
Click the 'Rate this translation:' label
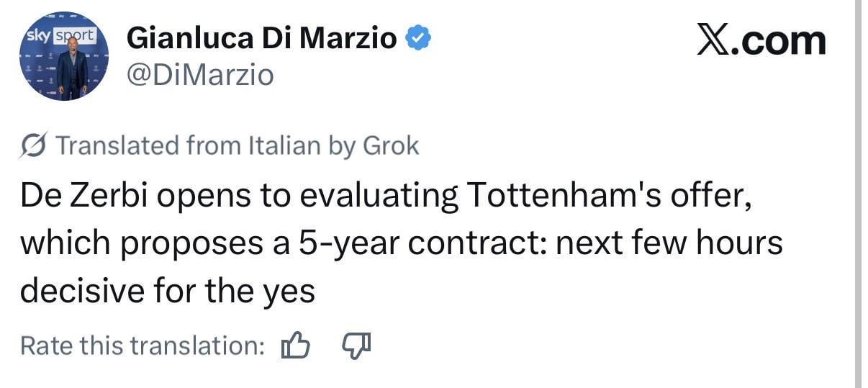tap(143, 346)
